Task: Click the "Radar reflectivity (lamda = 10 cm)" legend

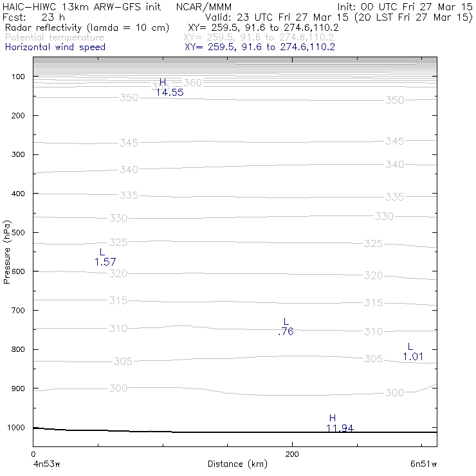Action: [x=87, y=28]
